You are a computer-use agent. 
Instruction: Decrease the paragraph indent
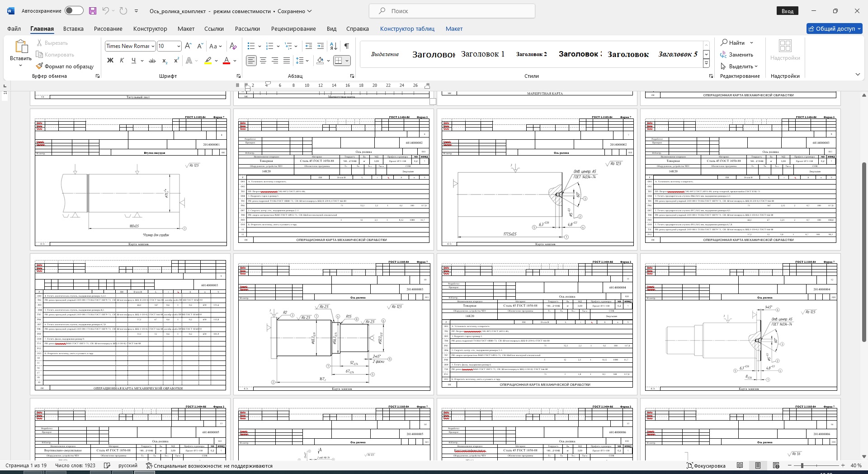[x=309, y=46]
